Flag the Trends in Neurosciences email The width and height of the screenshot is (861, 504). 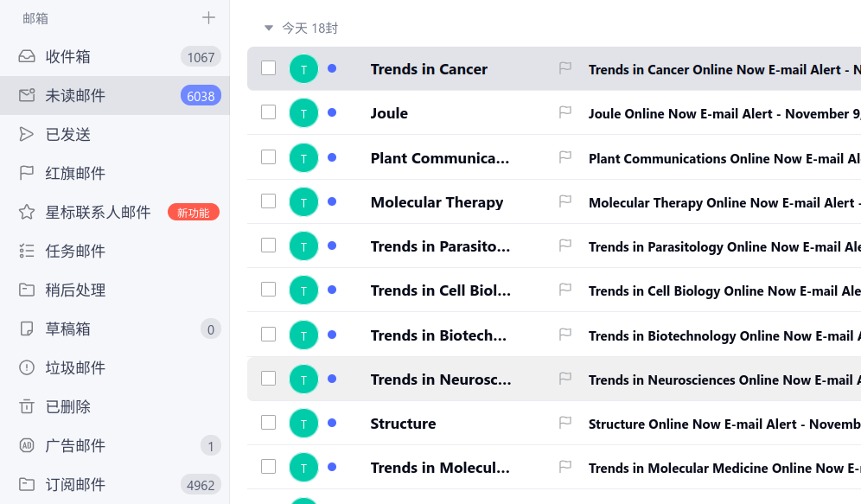pos(565,379)
